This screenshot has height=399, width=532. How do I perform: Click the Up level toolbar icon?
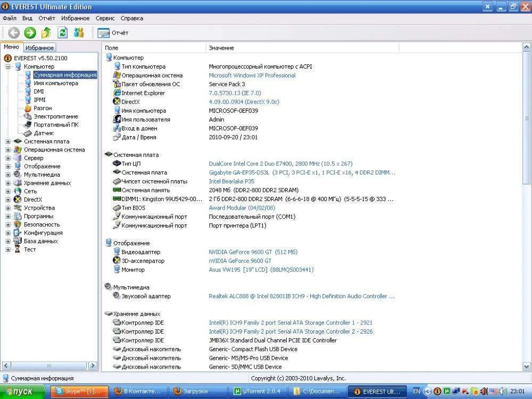click(46, 32)
